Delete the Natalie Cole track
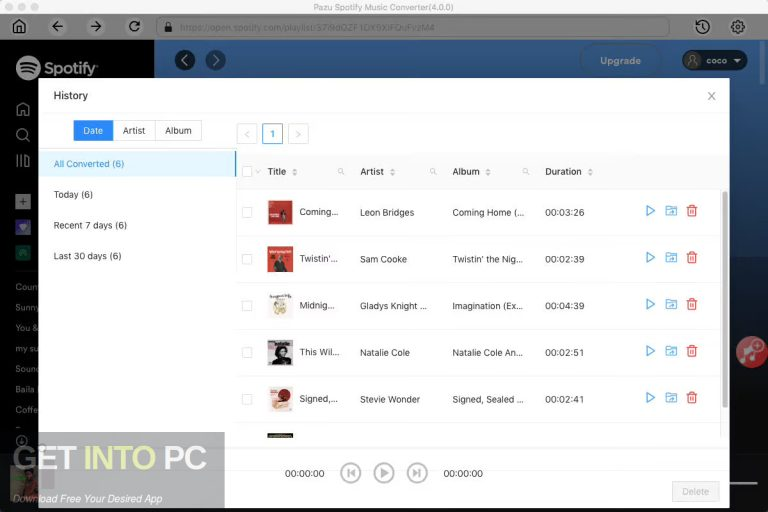 coord(692,351)
